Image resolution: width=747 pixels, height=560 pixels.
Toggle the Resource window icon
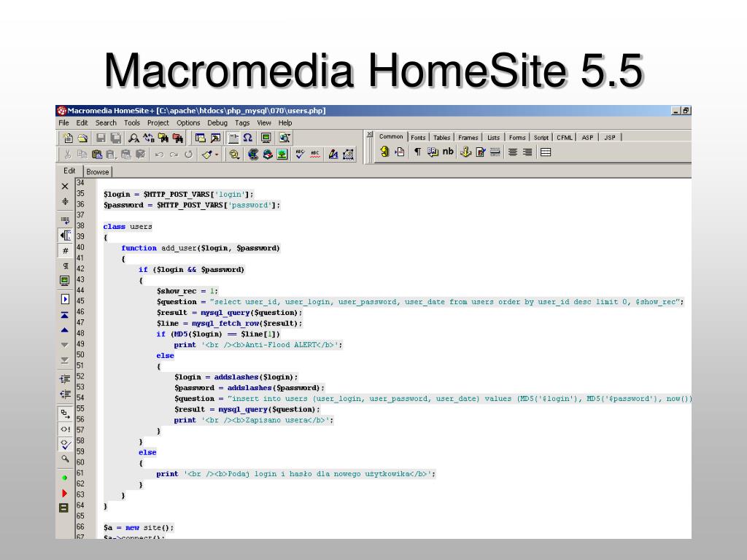coord(201,138)
